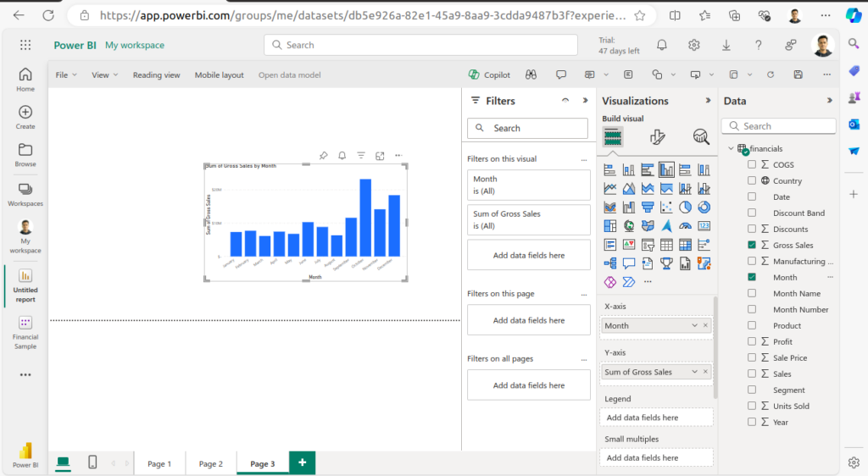Click the Save icon in the toolbar

coord(798,75)
